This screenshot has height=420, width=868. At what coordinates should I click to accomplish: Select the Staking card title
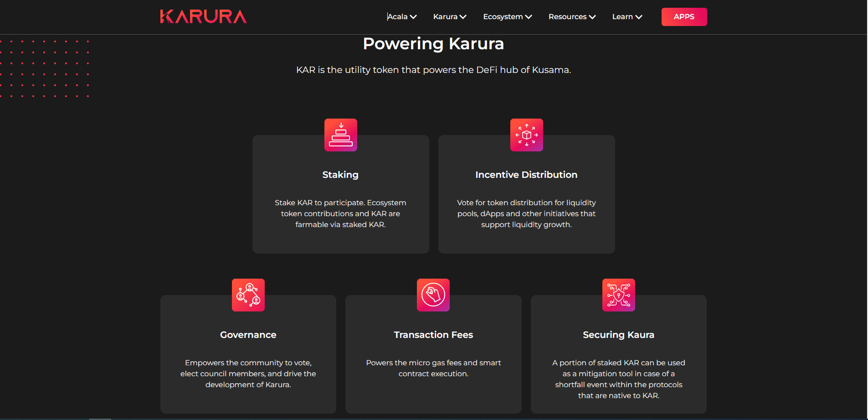340,175
